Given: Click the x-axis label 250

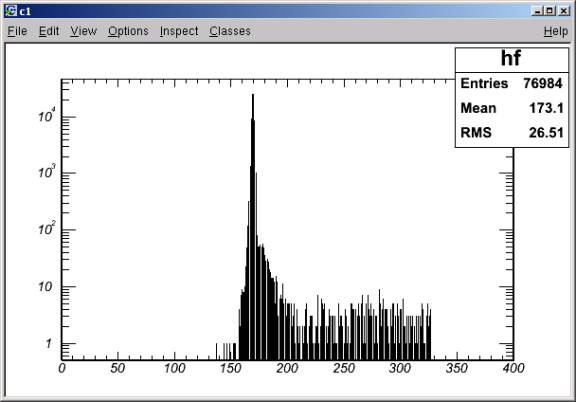Looking at the screenshot, I should (x=344, y=368).
